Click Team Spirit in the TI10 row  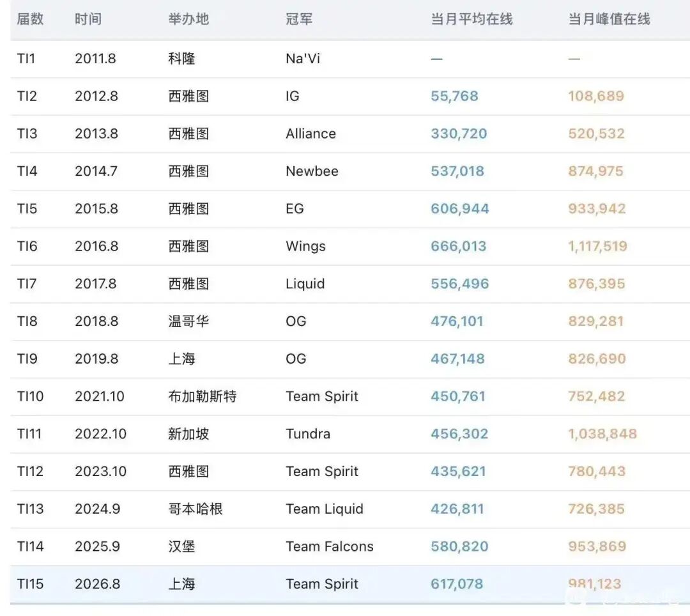coord(322,396)
